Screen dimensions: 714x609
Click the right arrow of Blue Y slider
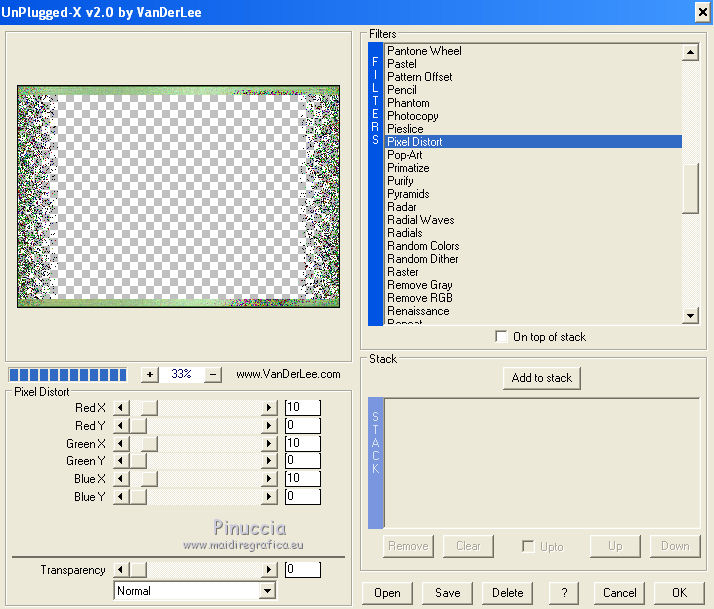click(x=269, y=496)
